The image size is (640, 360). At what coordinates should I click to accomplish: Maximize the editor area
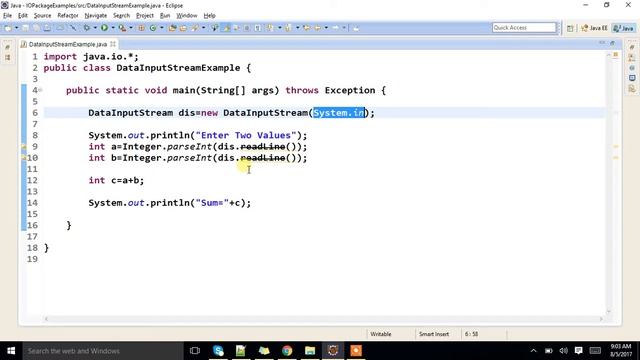(612, 43)
